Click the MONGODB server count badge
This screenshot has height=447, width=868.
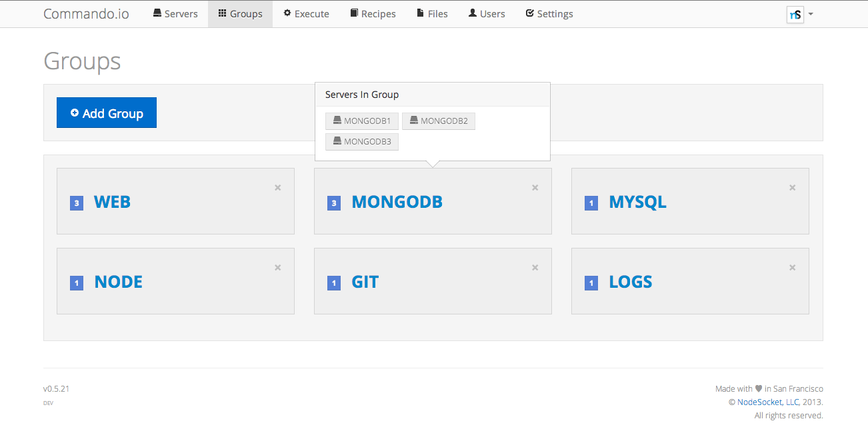pyautogui.click(x=334, y=203)
